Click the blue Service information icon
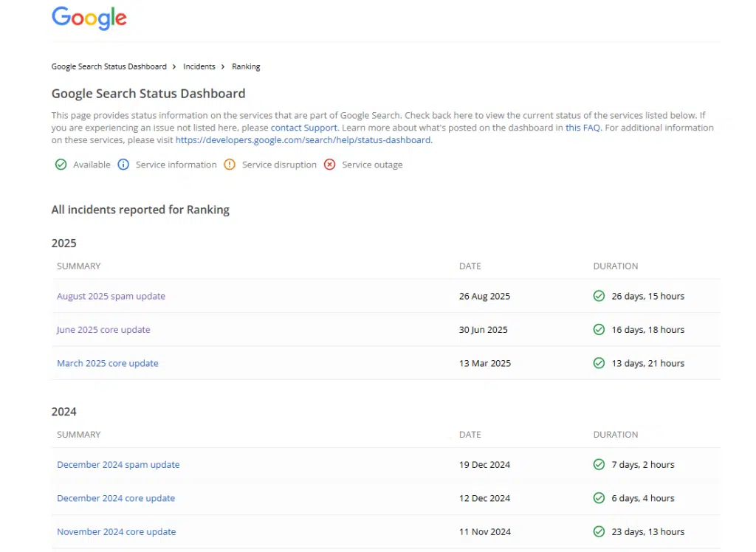Viewport: 756px width, 552px height. [x=124, y=165]
